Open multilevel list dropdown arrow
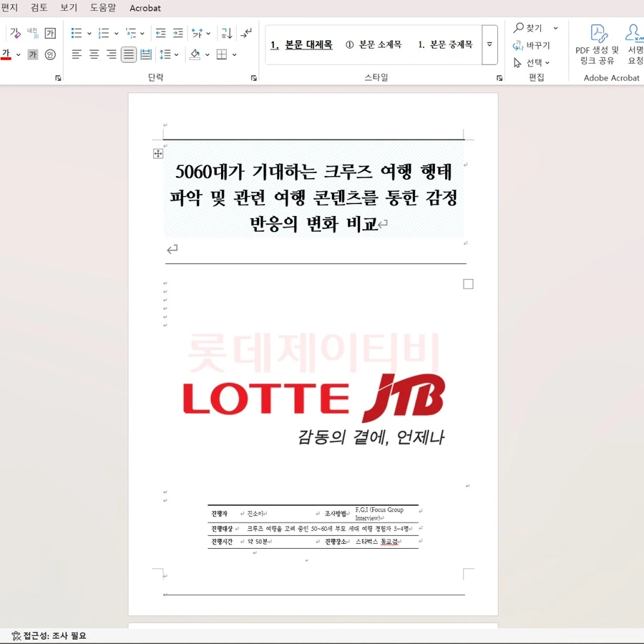The height and width of the screenshot is (644, 644). (x=142, y=33)
